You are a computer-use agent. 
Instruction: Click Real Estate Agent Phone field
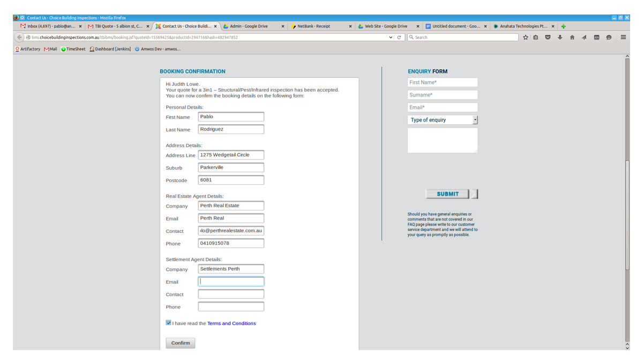pyautogui.click(x=231, y=243)
